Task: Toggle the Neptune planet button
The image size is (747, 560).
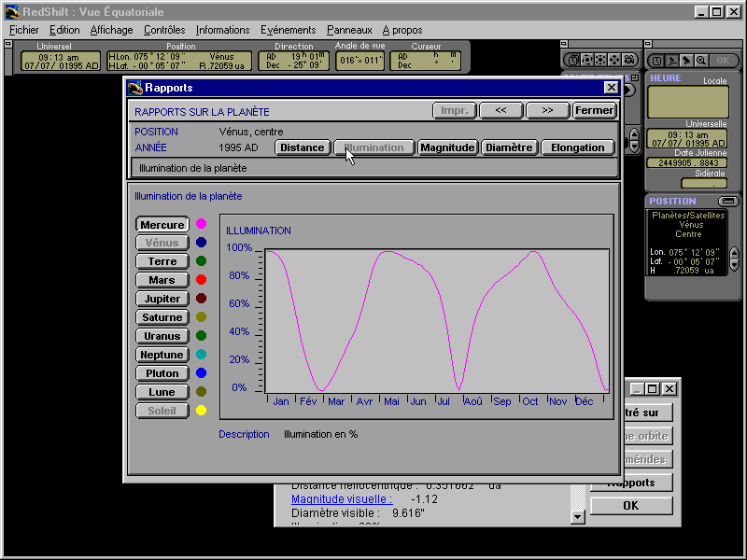Action: click(x=162, y=355)
